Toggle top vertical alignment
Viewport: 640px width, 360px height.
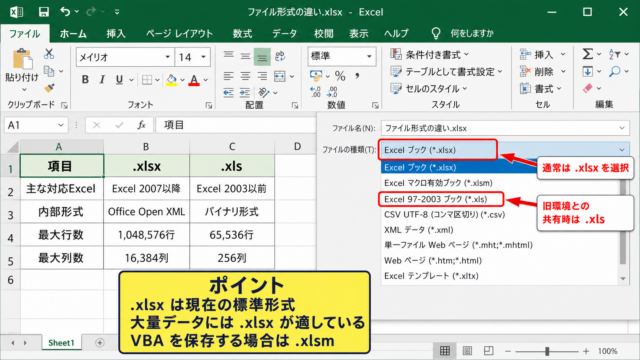pyautogui.click(x=229, y=56)
